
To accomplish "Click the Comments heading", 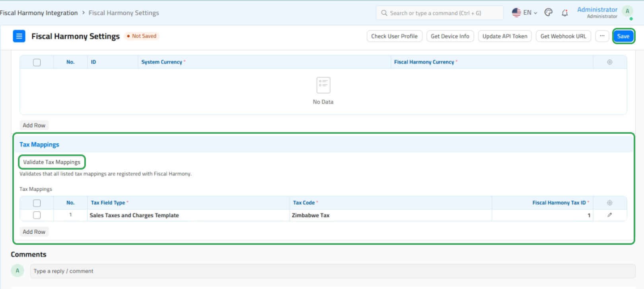I will click(29, 254).
